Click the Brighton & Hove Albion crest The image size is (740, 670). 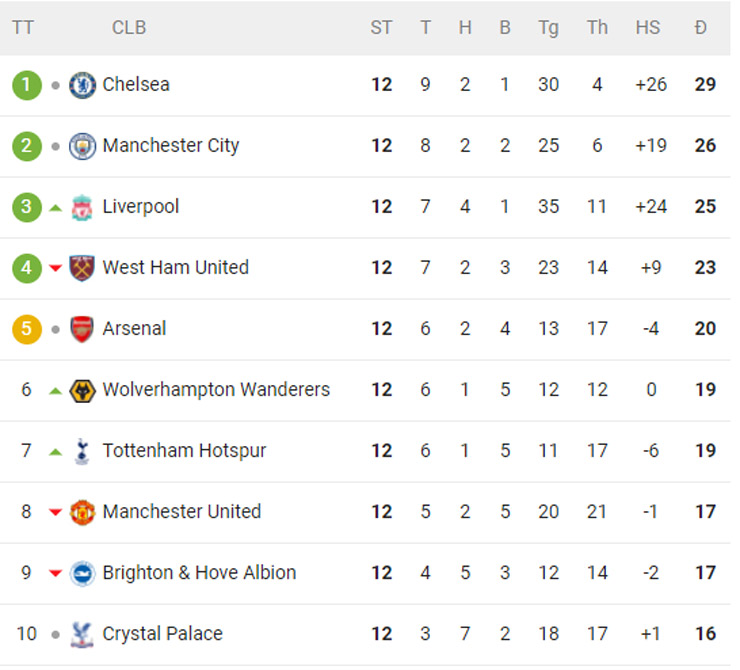click(x=82, y=573)
